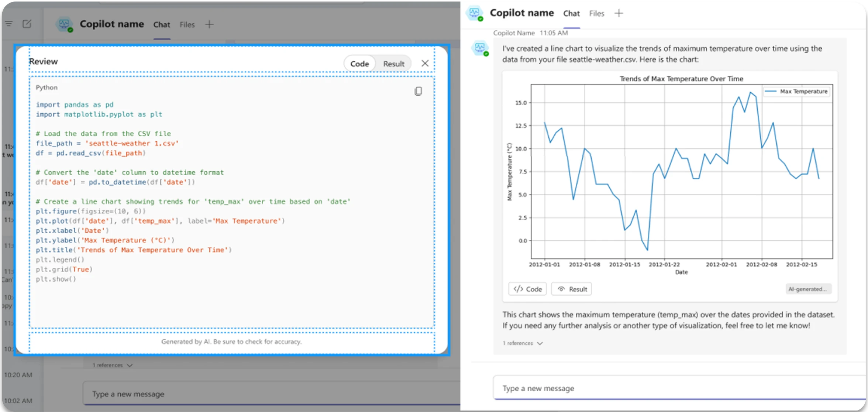Click the Code icon below the chart

(527, 289)
